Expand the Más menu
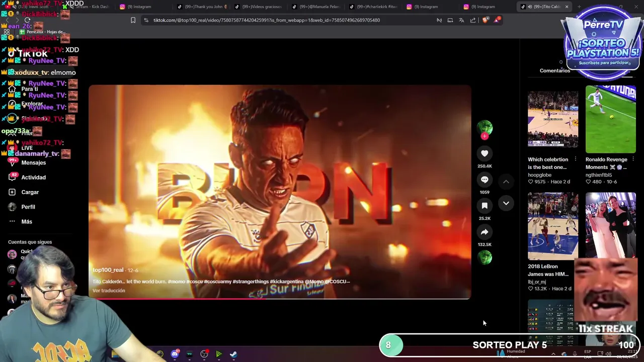This screenshot has height=362, width=644. tap(21, 221)
